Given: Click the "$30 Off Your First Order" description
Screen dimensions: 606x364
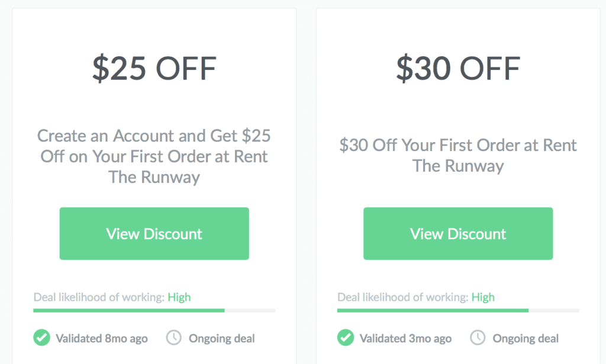Looking at the screenshot, I should point(458,156).
